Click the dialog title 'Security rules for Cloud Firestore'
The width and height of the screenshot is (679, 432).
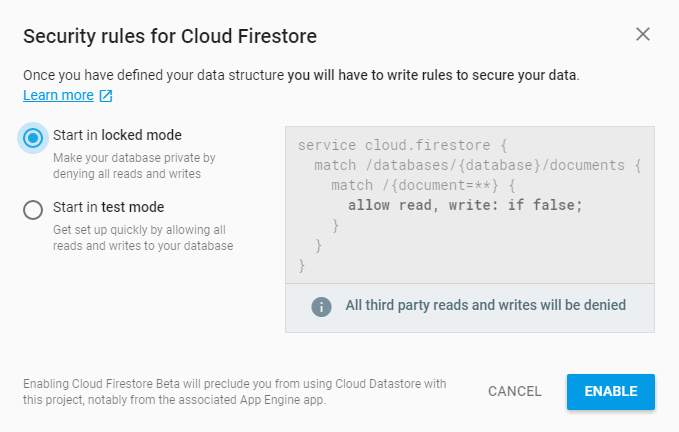click(x=170, y=36)
